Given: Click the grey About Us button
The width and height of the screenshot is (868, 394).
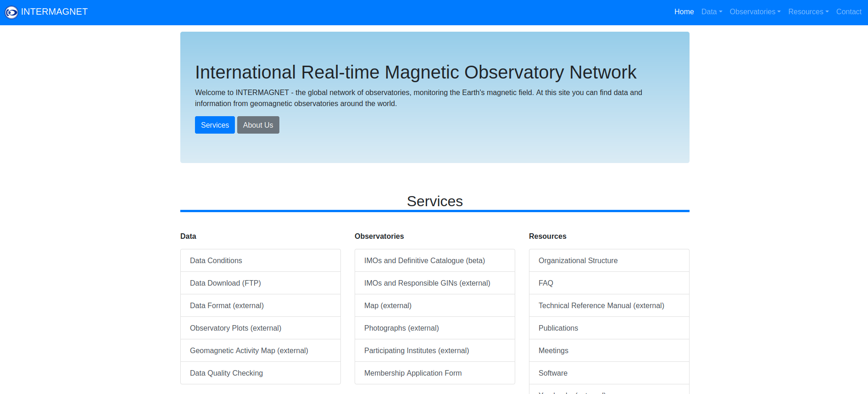Looking at the screenshot, I should [x=258, y=125].
